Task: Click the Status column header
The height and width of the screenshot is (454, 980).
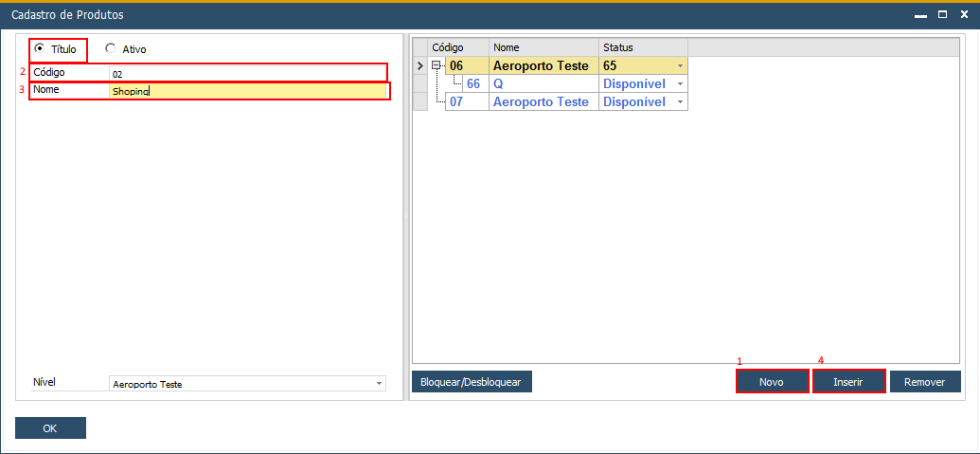Action: (x=643, y=47)
